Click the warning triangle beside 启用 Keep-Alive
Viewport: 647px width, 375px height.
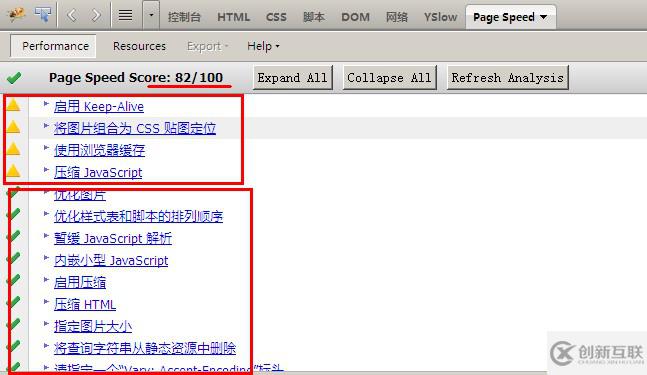tap(13, 105)
